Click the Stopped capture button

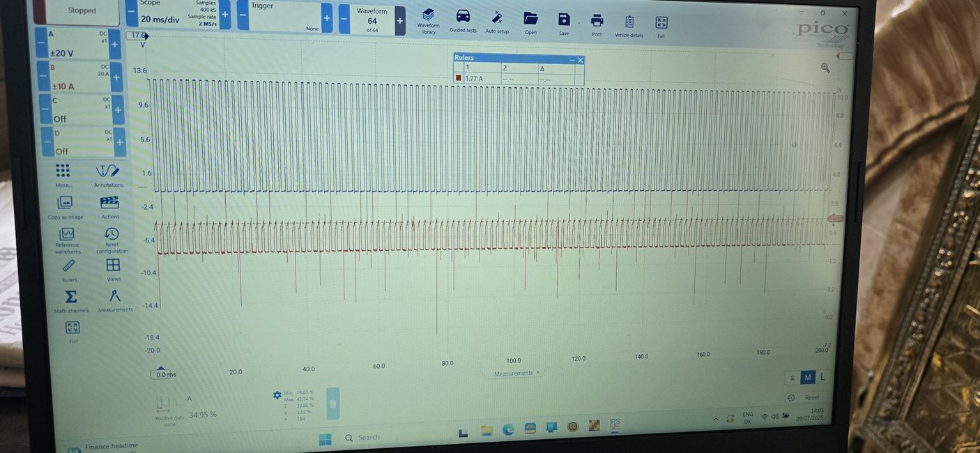[82, 10]
